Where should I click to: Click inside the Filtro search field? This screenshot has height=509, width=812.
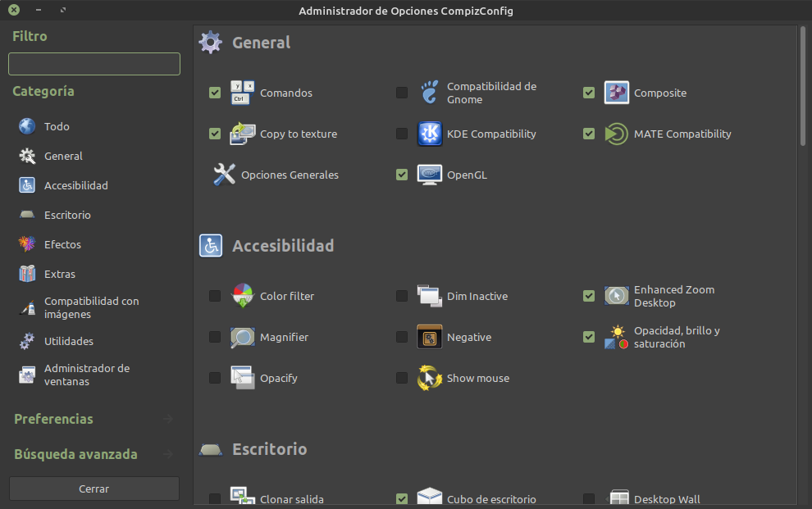click(94, 63)
